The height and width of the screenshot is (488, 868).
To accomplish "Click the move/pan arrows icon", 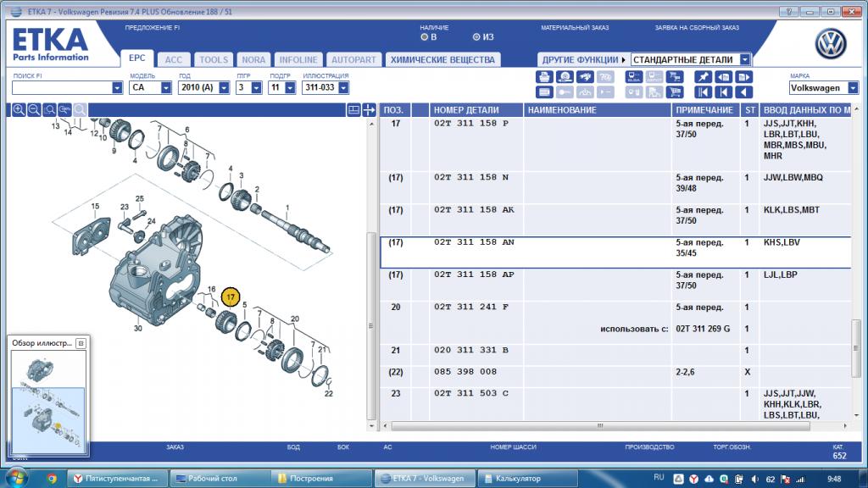I will point(370,109).
